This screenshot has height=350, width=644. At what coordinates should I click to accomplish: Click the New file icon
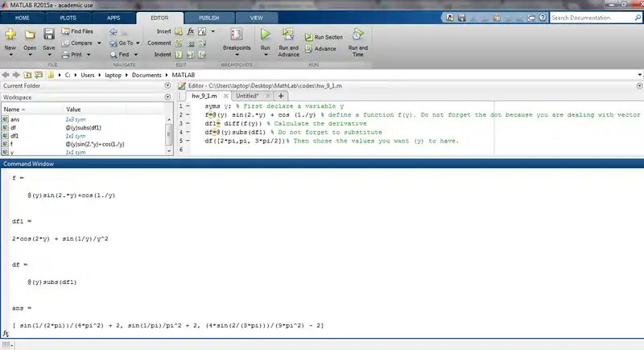[x=10, y=35]
